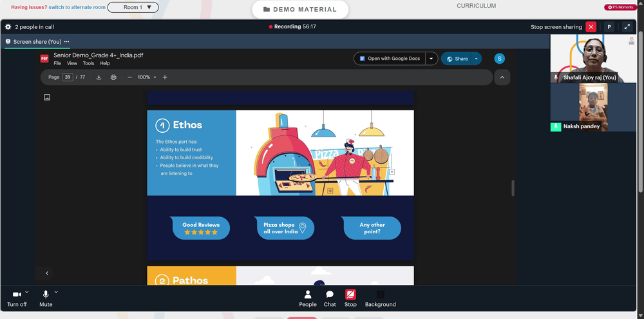Open the Help menu
Viewport: 644px width, 319px height.
tap(105, 63)
